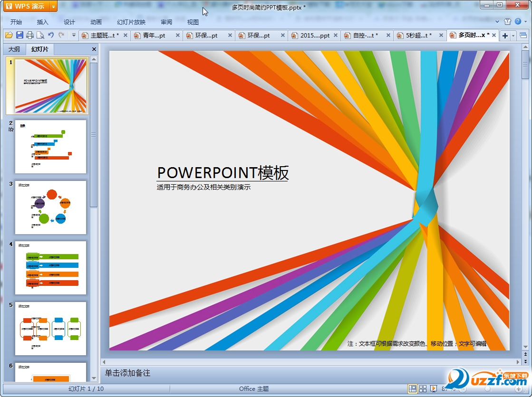Expand the WPS 演示 application menu arrow

pos(53,6)
